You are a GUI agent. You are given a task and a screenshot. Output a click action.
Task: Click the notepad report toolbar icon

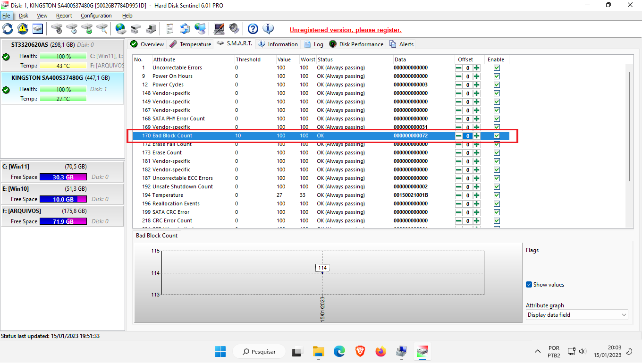pyautogui.click(x=170, y=29)
